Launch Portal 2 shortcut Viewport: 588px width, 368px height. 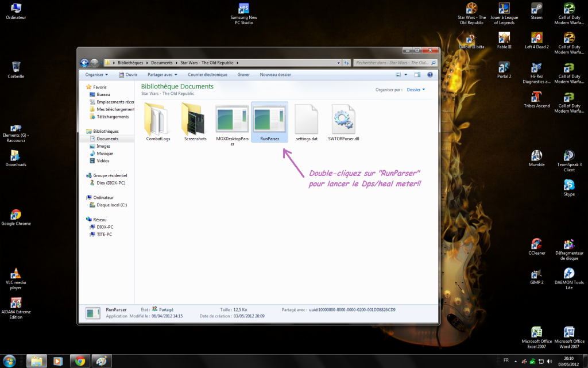coord(504,70)
